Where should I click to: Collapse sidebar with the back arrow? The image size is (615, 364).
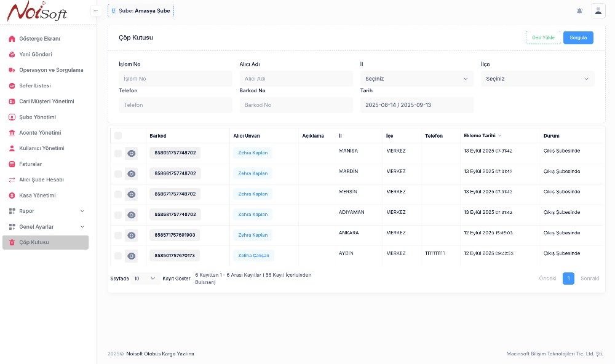pyautogui.click(x=95, y=10)
